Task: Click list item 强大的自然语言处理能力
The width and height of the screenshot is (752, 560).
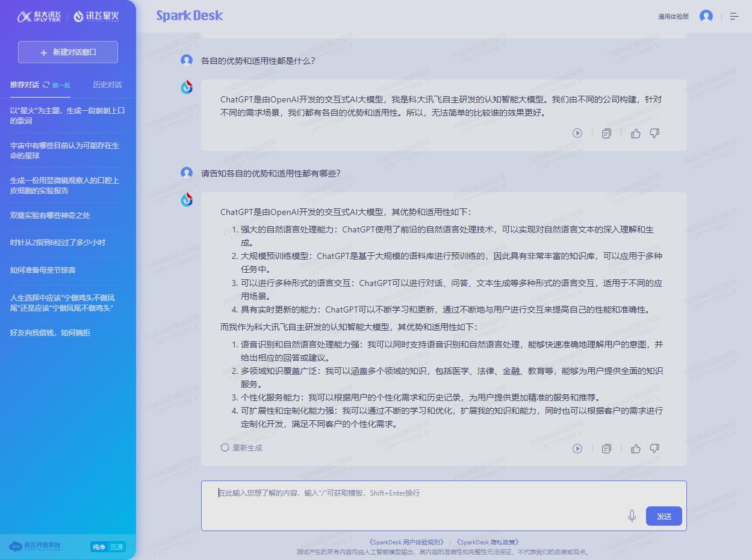Action: tap(447, 236)
